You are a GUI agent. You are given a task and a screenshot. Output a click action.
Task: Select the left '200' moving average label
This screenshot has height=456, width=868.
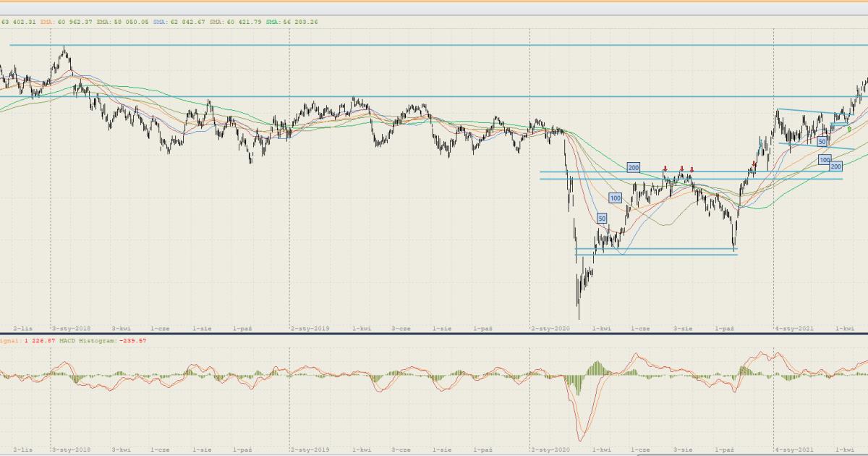634,167
